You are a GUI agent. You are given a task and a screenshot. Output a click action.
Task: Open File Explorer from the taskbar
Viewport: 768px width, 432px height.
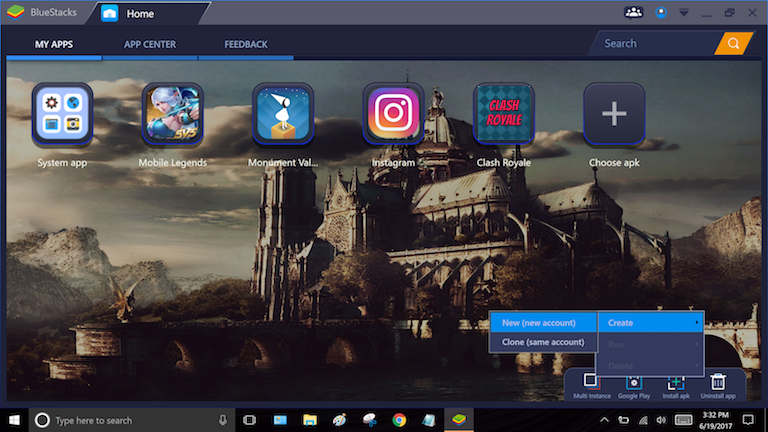coord(310,420)
